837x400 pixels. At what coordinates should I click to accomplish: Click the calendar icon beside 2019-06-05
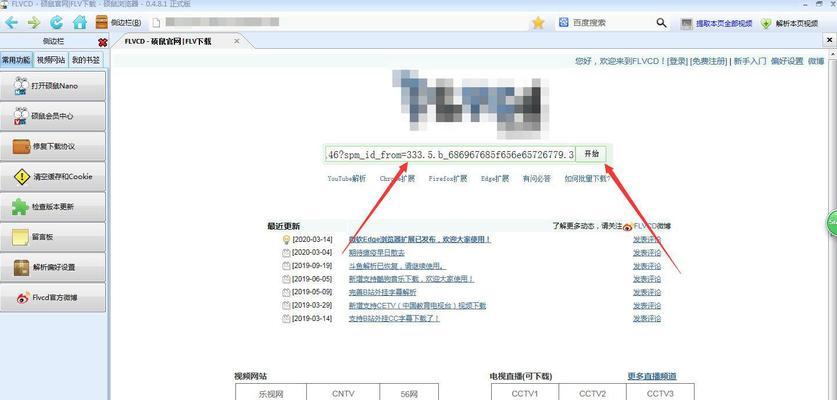(x=286, y=279)
